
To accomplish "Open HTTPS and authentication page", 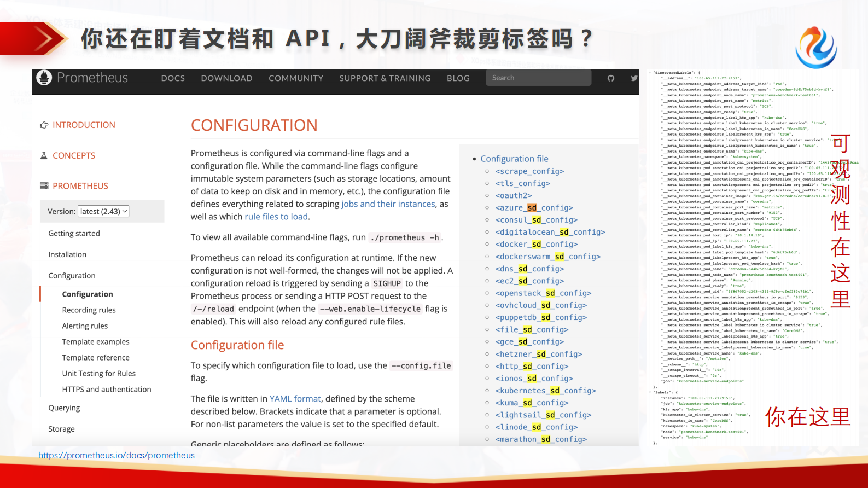I will point(107,389).
